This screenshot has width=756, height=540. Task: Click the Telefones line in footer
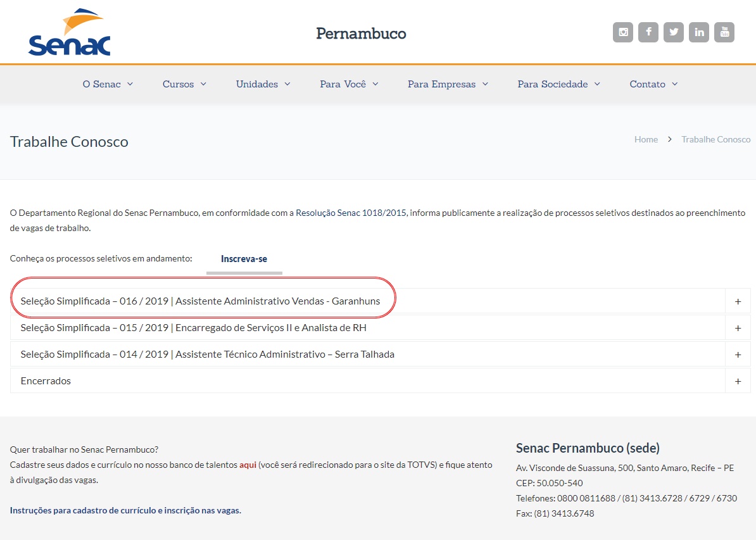pos(626,498)
